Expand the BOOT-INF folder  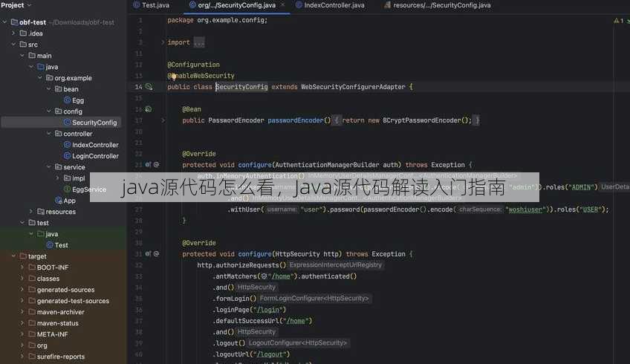click(22, 267)
